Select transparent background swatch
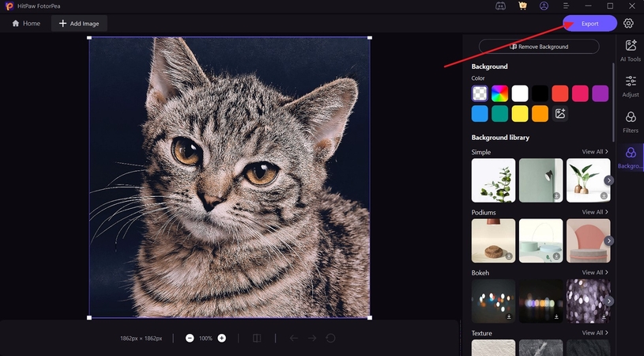 click(x=480, y=93)
